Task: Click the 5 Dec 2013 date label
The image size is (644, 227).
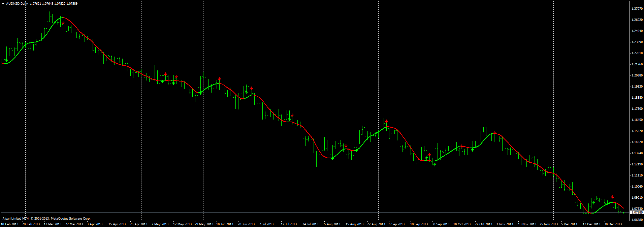Action: (569, 224)
